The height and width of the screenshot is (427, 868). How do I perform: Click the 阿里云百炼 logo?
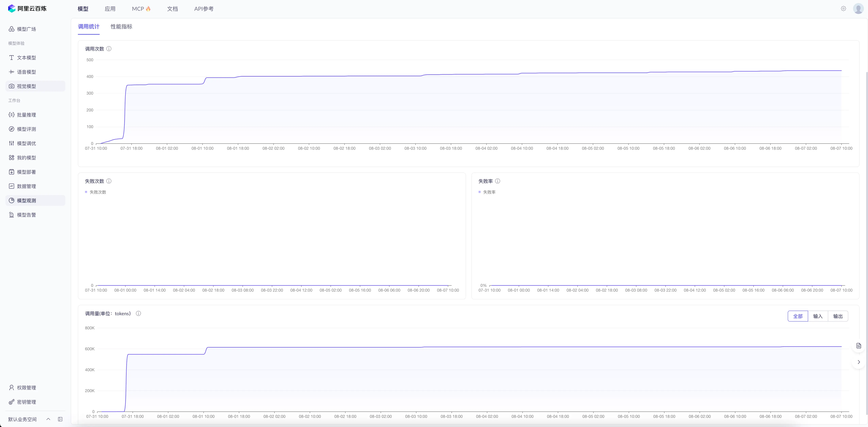27,9
